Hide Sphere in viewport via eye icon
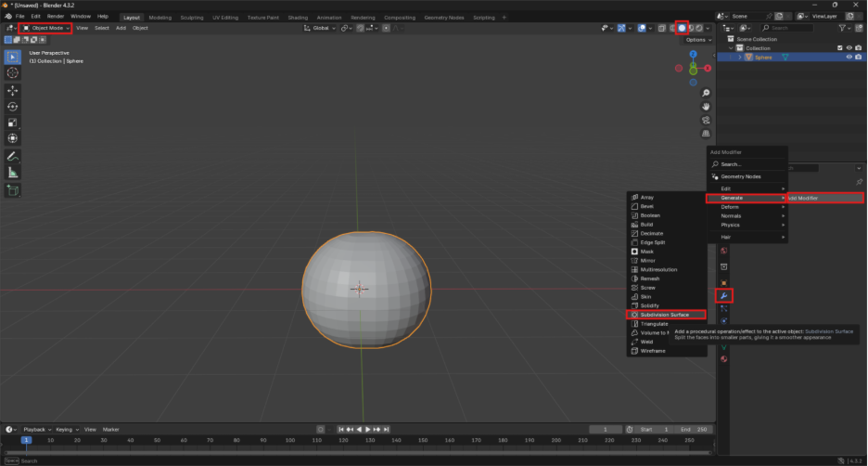 pyautogui.click(x=848, y=57)
